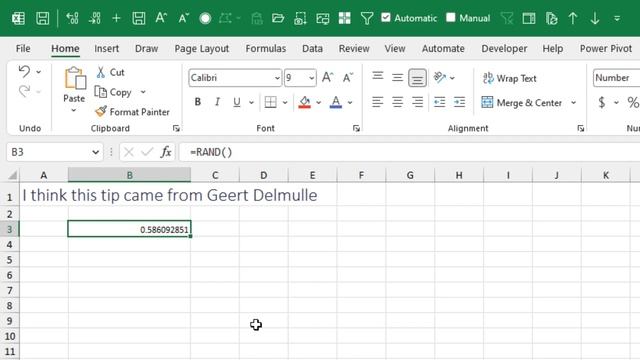The image size is (640, 360).
Task: Switch to the Formulas tab
Action: point(266,49)
